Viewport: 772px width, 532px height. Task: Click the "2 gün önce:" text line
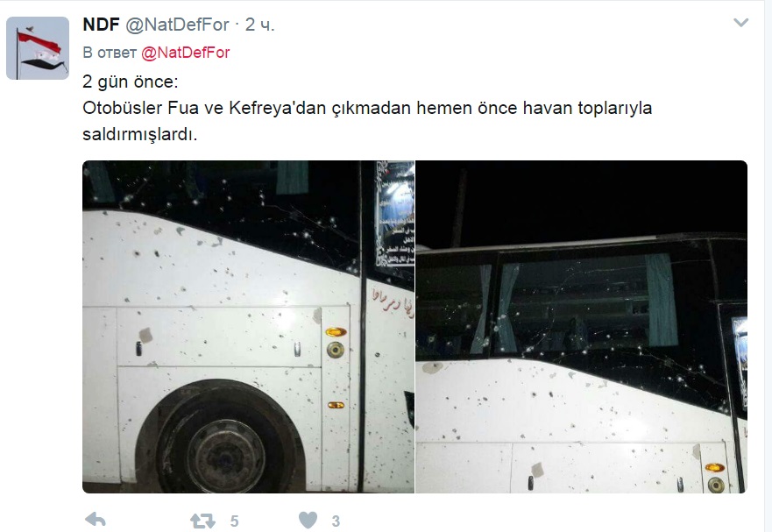pyautogui.click(x=130, y=82)
